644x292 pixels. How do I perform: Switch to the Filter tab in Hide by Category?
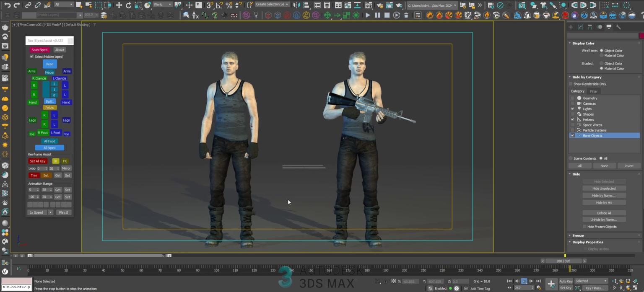tap(594, 91)
